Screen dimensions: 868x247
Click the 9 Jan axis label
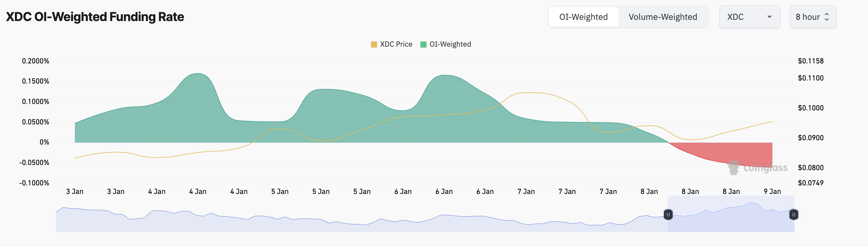[x=772, y=192]
